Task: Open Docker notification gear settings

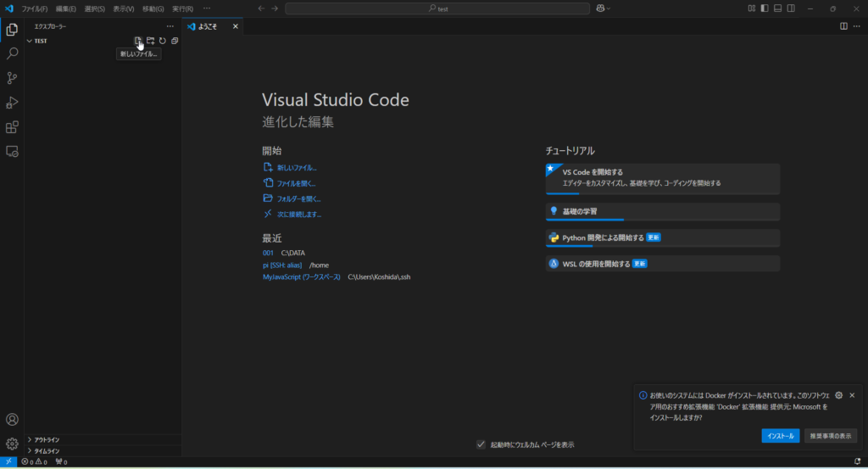Action: point(838,395)
